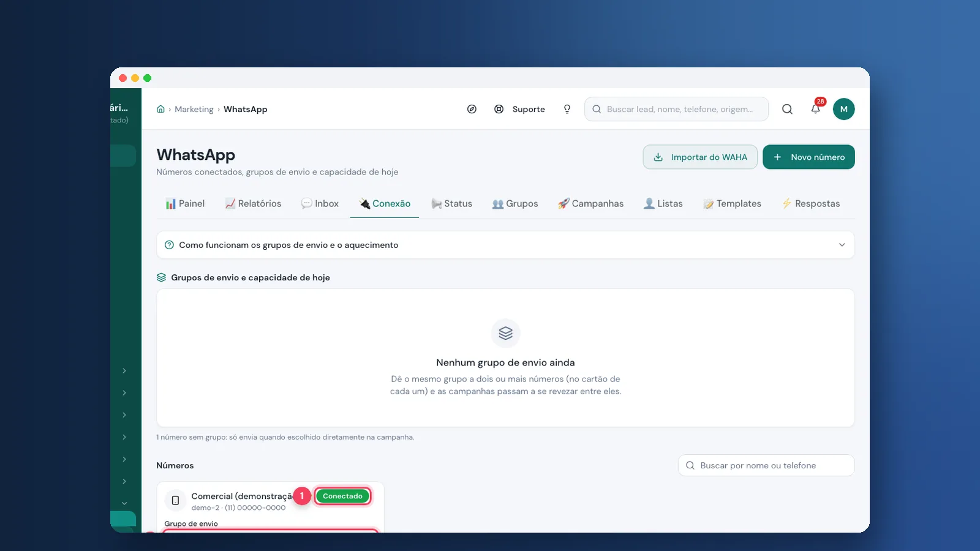Switch to the Listas tab
Viewport: 980px width, 551px height.
(x=663, y=204)
